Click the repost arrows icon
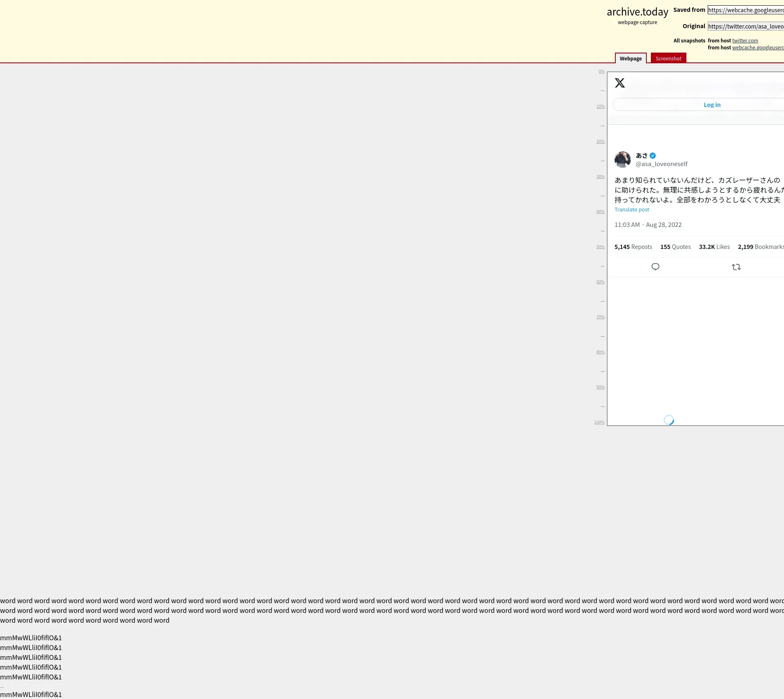The height and width of the screenshot is (699, 784). pos(736,267)
